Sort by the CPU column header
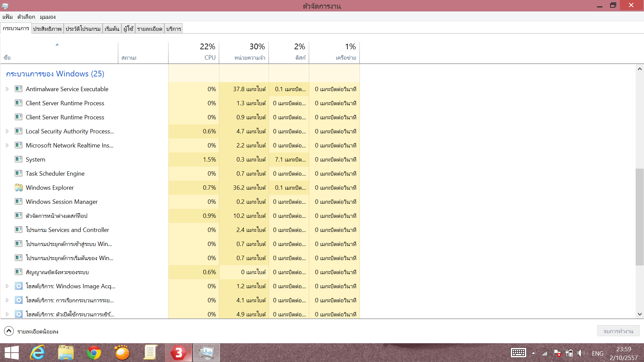 tap(194, 52)
